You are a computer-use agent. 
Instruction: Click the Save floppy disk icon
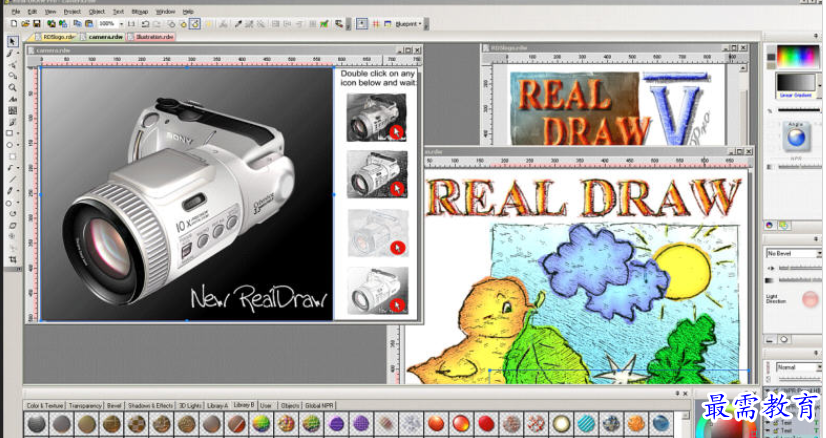click(x=37, y=24)
